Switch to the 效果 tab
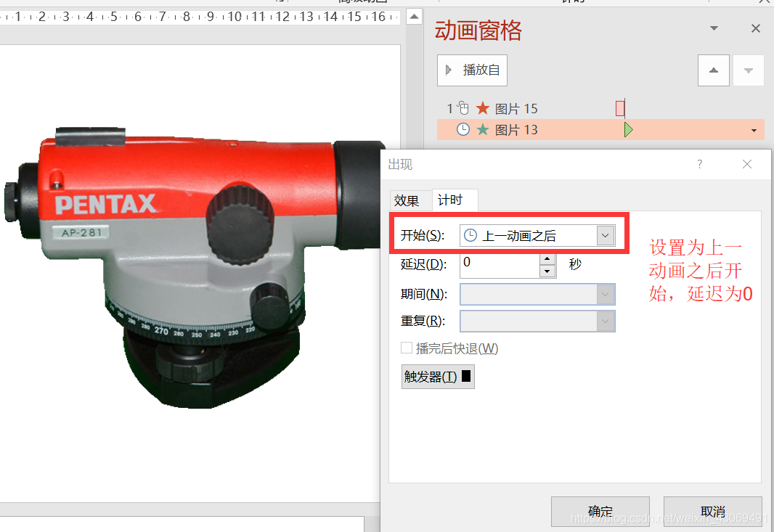Viewport: 774px width, 532px height. [x=407, y=200]
